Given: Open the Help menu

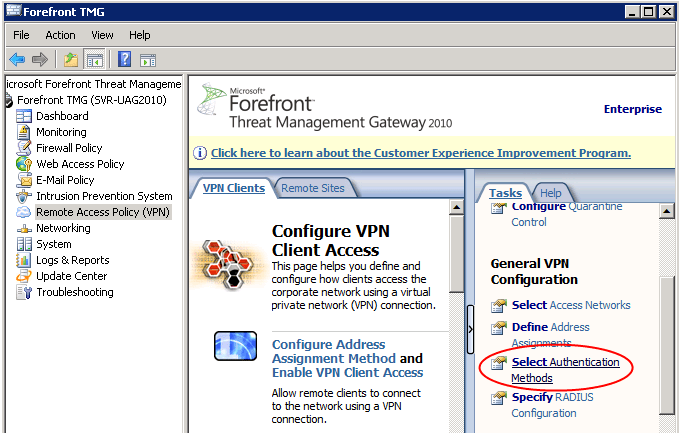Looking at the screenshot, I should (139, 35).
